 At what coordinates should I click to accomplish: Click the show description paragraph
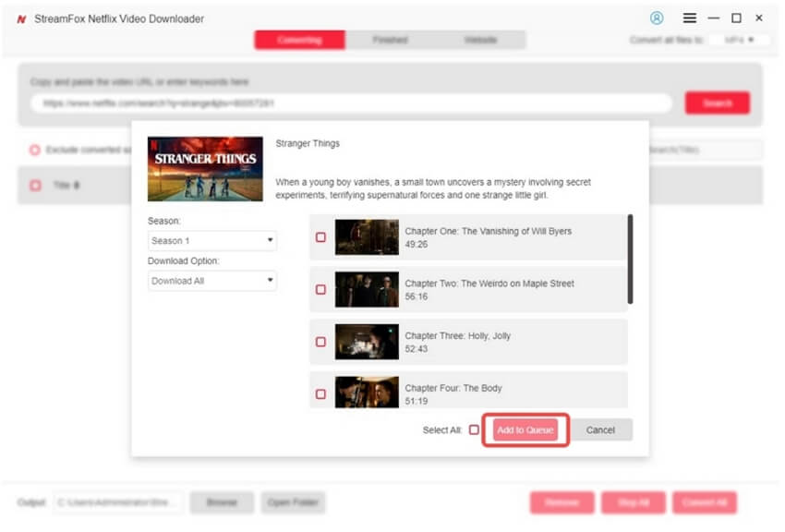pyautogui.click(x=433, y=188)
